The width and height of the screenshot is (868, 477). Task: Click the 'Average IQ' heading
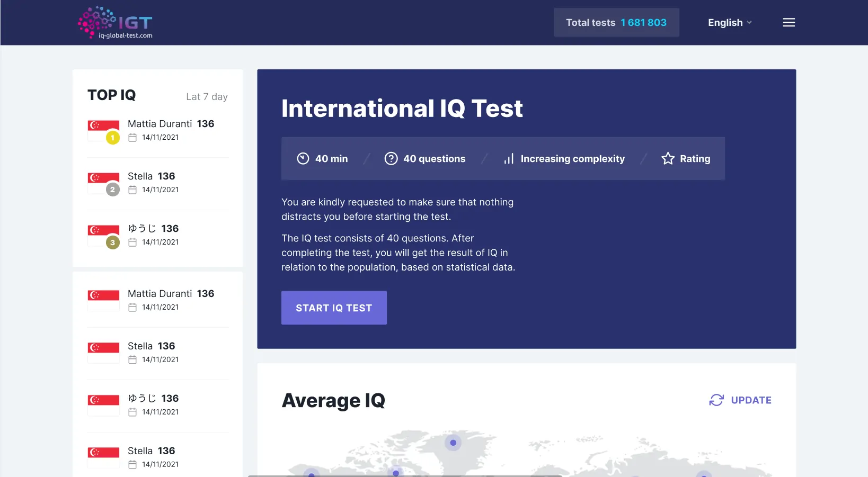[333, 401]
